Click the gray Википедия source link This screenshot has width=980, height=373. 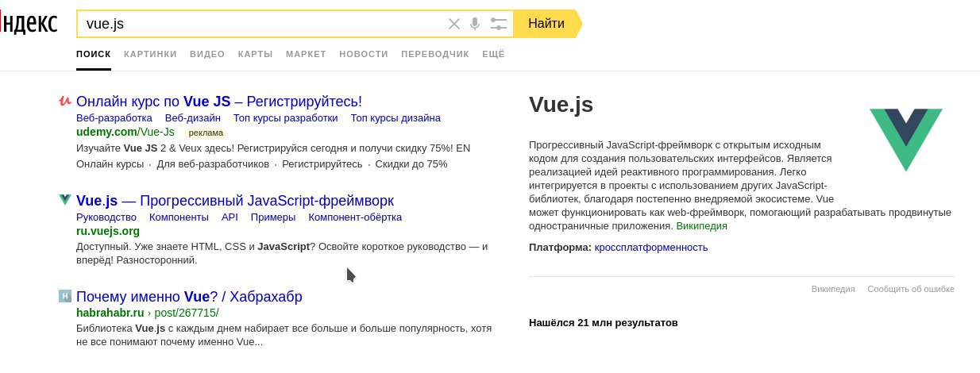(x=833, y=290)
